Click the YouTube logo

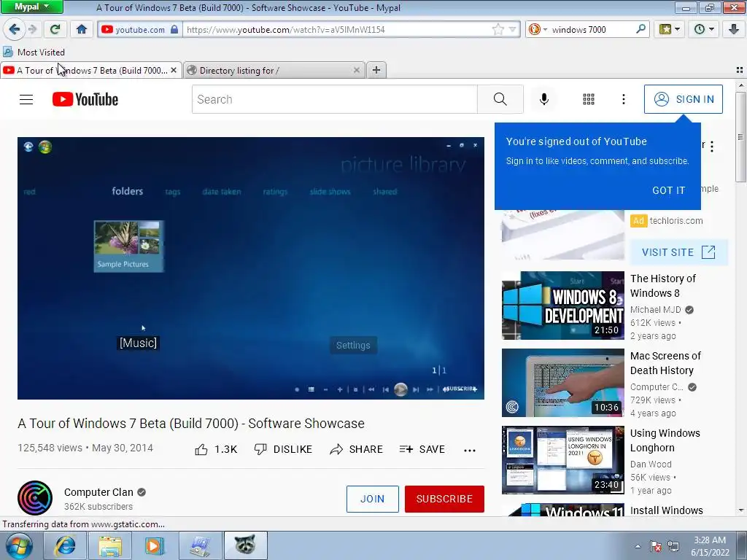[x=85, y=99]
